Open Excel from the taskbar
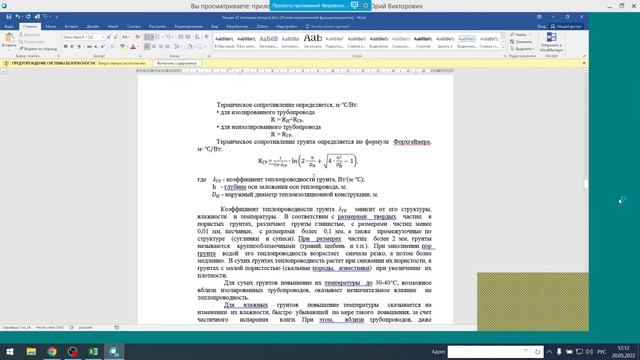Viewport: 640px width, 360px height. click(x=93, y=351)
